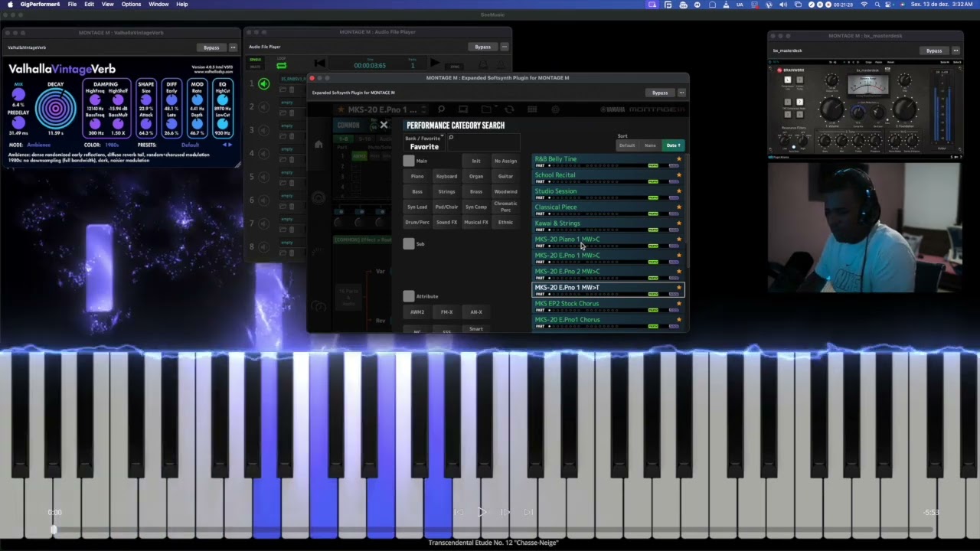The height and width of the screenshot is (551, 980).
Task: Open the gear settings icon in MONTAGE toolbar
Action: pos(555,109)
